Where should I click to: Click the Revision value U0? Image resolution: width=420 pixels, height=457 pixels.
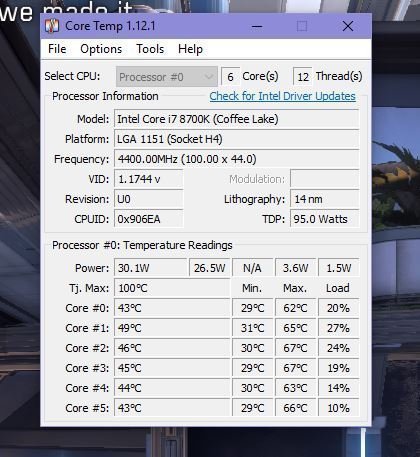point(149,199)
